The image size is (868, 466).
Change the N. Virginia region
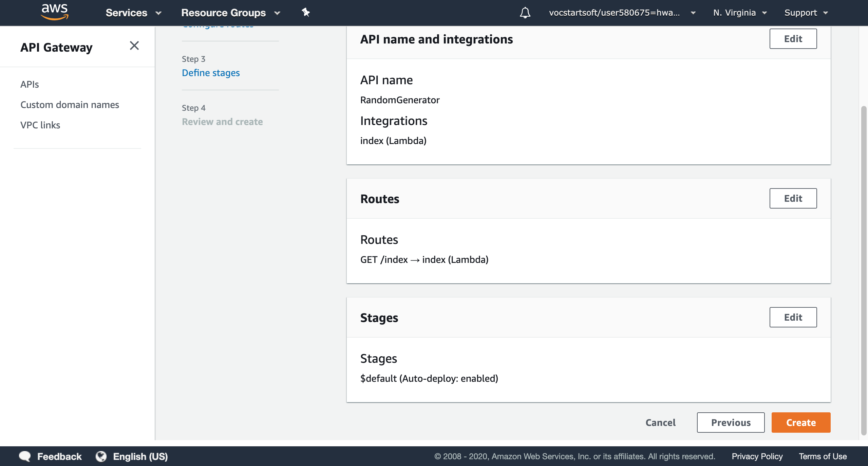(740, 13)
